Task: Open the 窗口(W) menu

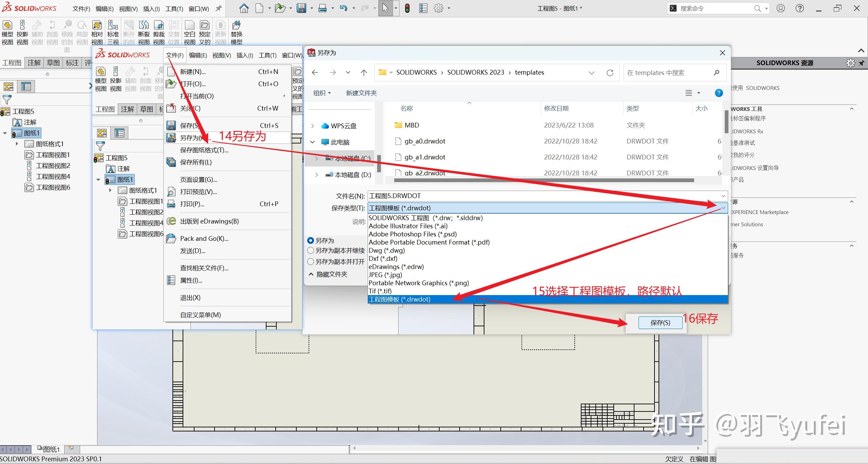Action: tap(199, 8)
